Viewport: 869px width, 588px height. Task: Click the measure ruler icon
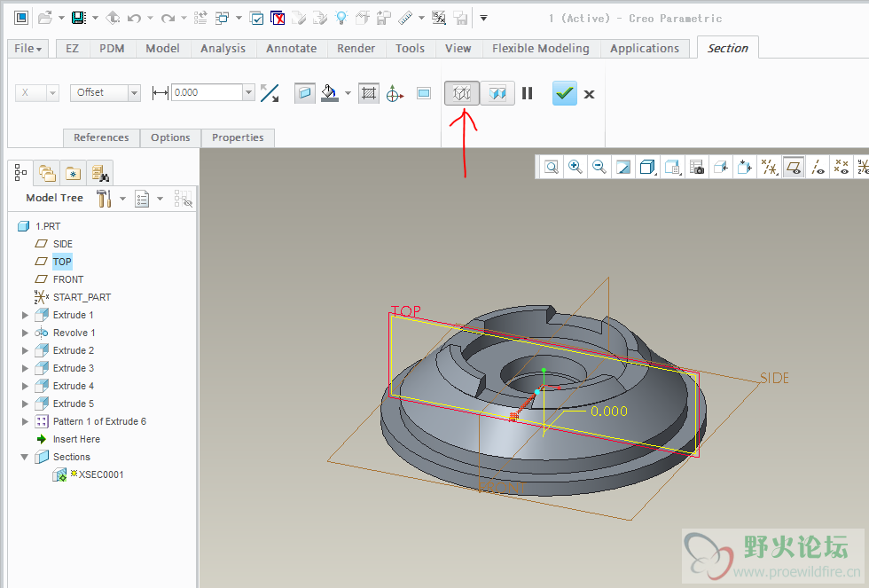pos(405,19)
